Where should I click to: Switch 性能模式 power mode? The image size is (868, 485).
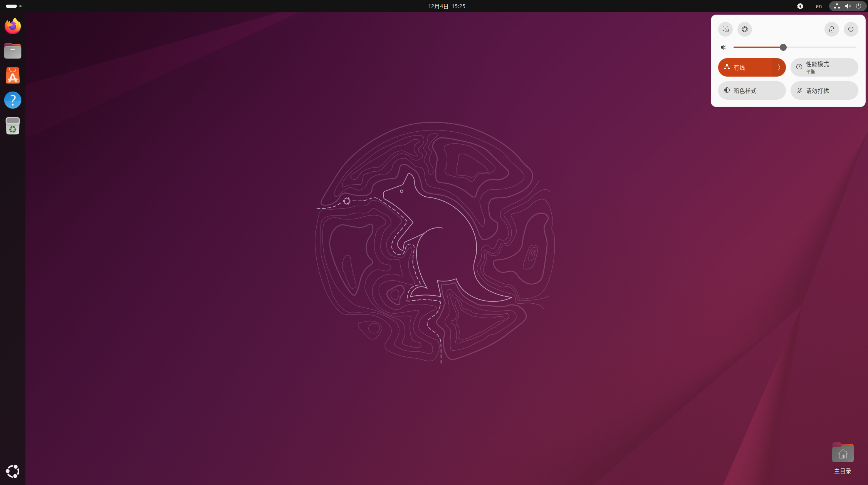824,68
